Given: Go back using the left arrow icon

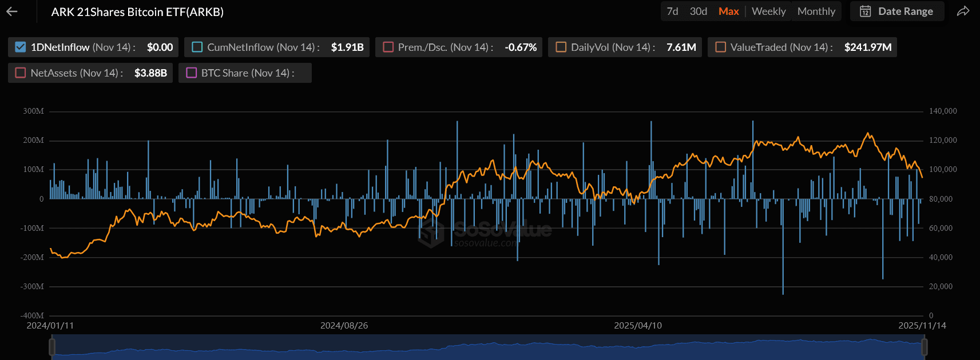Looking at the screenshot, I should click(x=11, y=11).
